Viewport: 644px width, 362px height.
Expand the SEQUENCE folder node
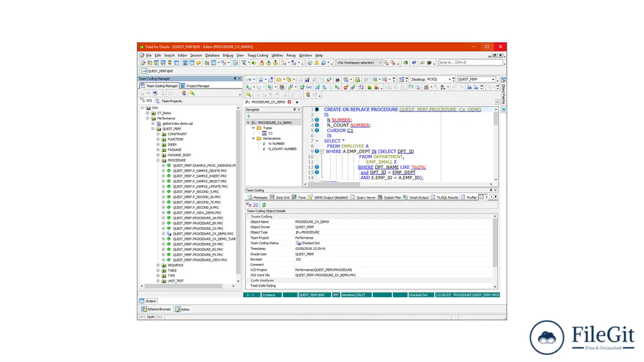pos(158,265)
